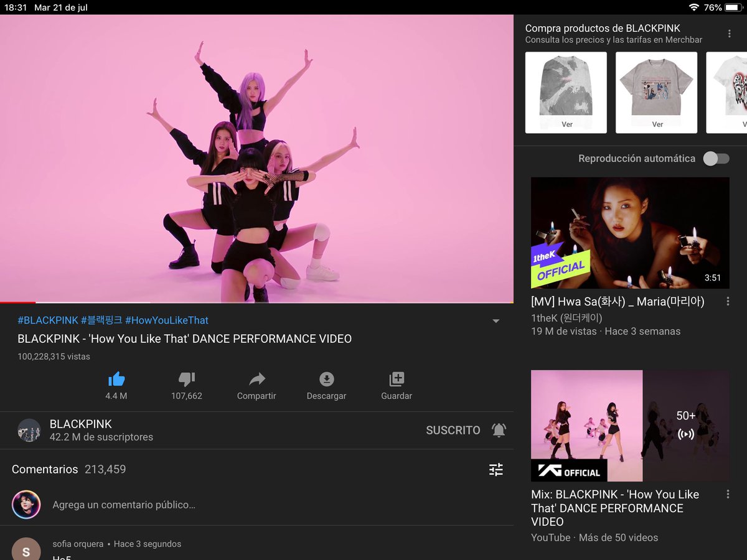Tap 'Consulta los precios y las tarifas en Merchbar'
747x560 pixels.
click(x=614, y=40)
